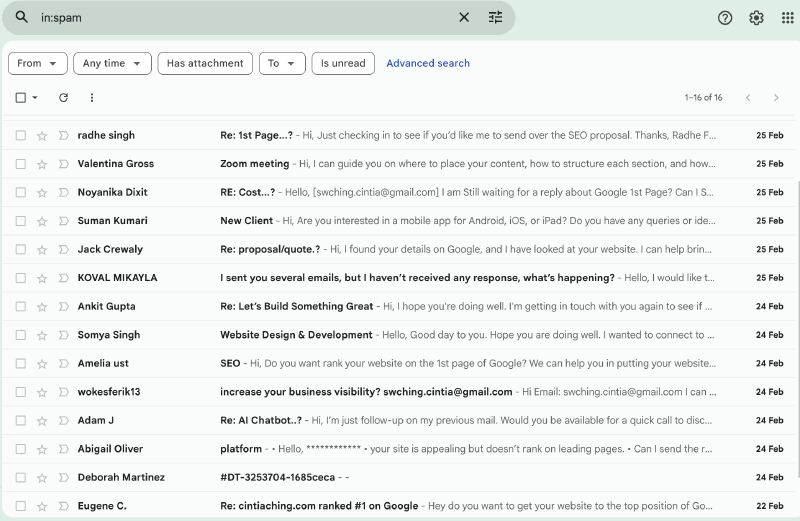
Task: Star the KOVAL MIKAYLA email
Action: point(42,279)
